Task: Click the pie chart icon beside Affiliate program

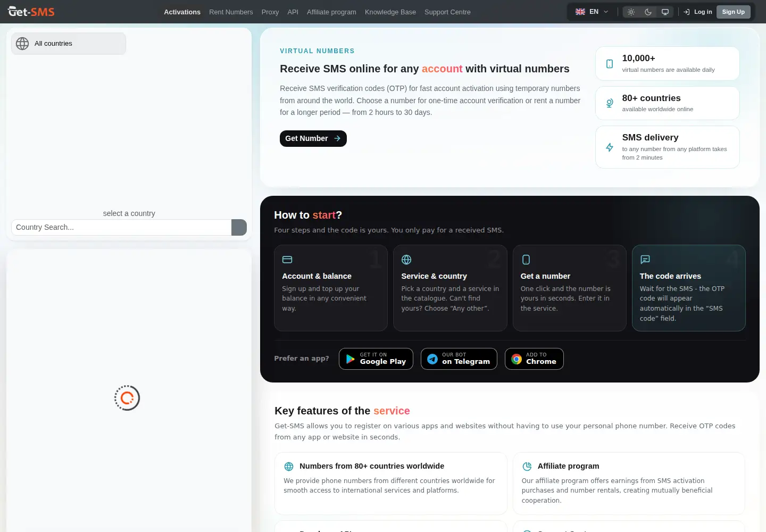Action: [x=527, y=467]
